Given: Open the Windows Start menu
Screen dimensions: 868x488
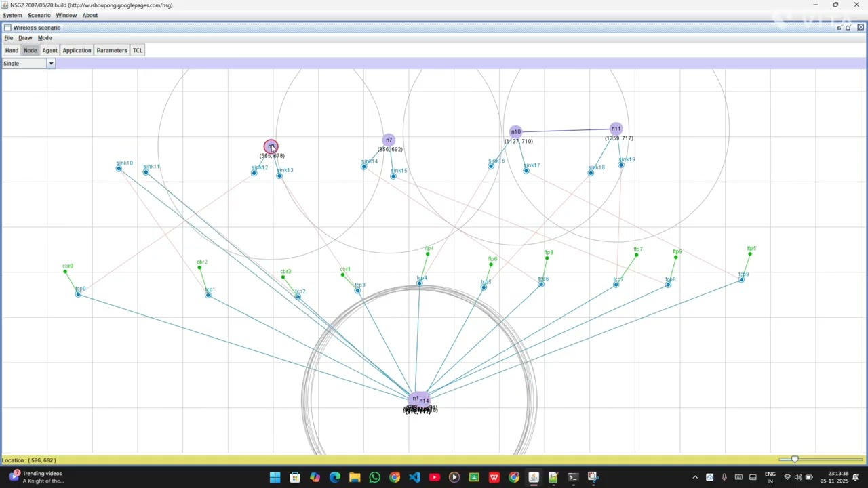Looking at the screenshot, I should 275,477.
